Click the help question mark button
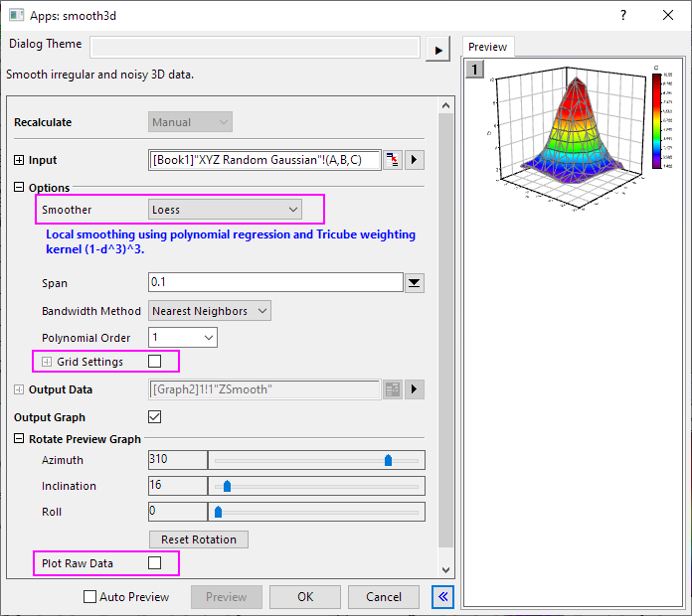This screenshot has width=692, height=616. [623, 15]
